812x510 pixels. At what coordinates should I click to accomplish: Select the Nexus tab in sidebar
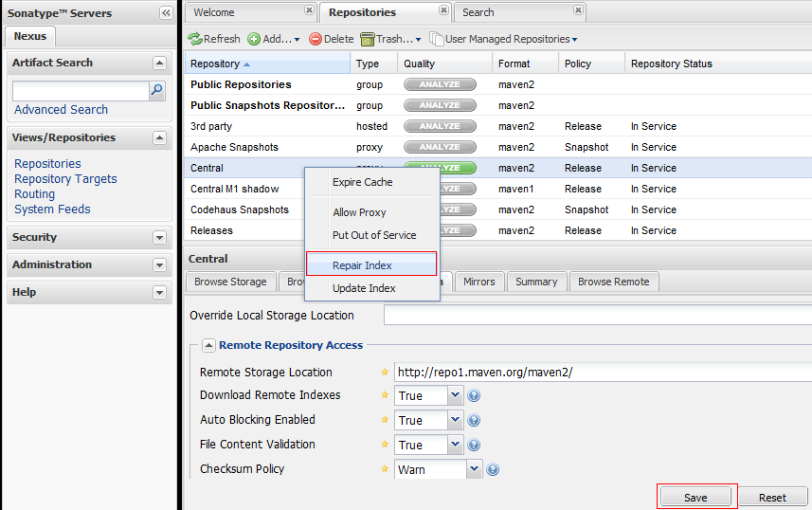pos(30,36)
